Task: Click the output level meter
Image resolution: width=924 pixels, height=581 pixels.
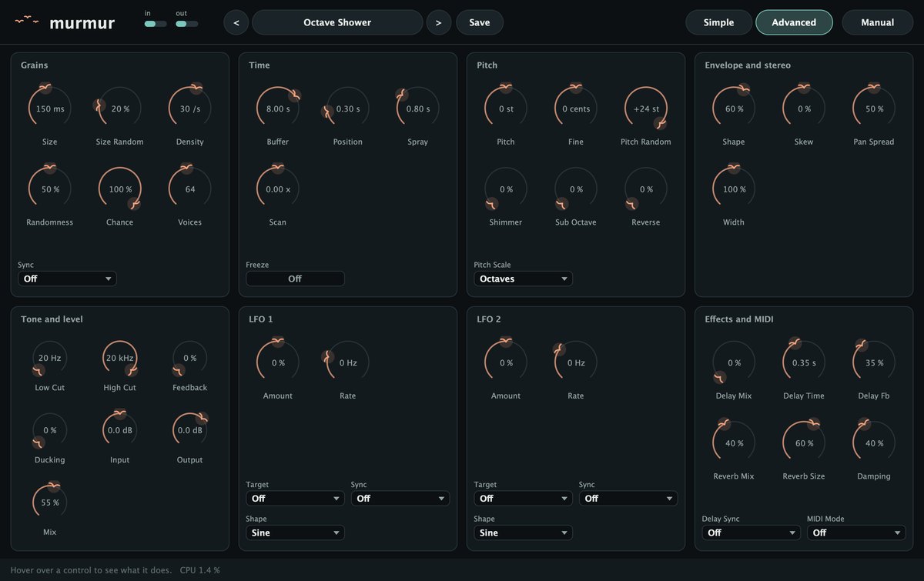Action: coord(186,24)
